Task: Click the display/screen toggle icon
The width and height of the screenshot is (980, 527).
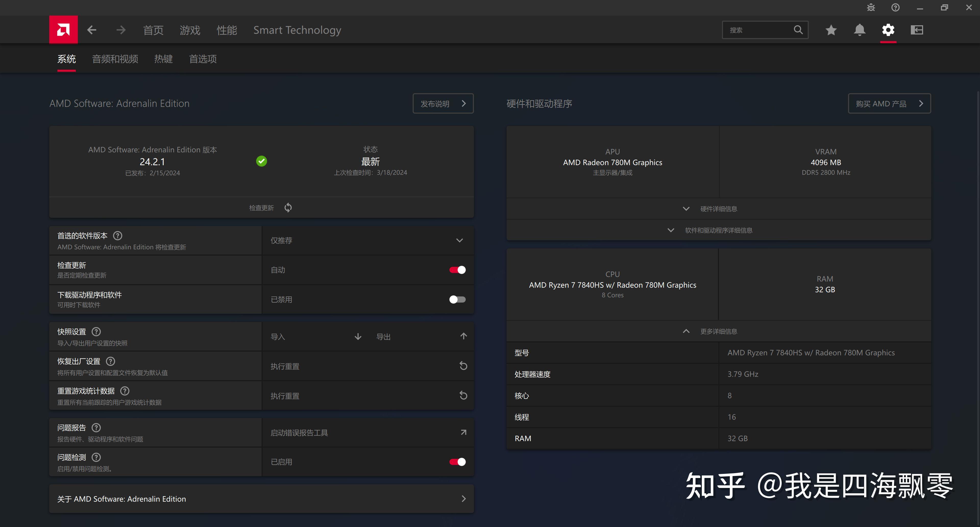Action: [x=916, y=30]
